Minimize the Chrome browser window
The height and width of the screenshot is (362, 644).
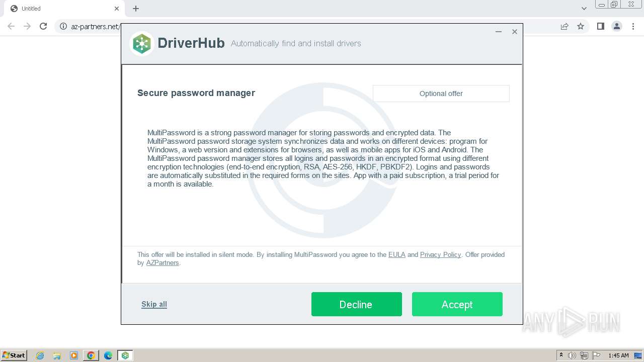pyautogui.click(x=602, y=4)
